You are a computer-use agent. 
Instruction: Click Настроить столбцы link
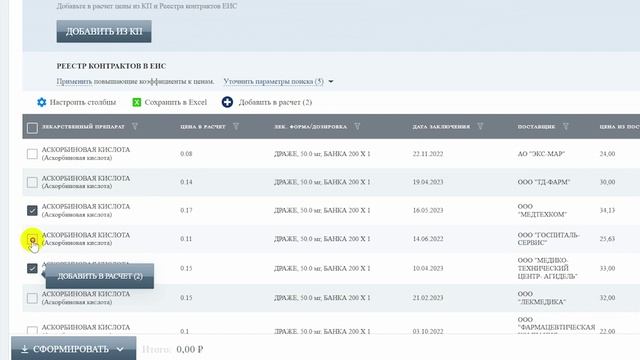click(83, 102)
